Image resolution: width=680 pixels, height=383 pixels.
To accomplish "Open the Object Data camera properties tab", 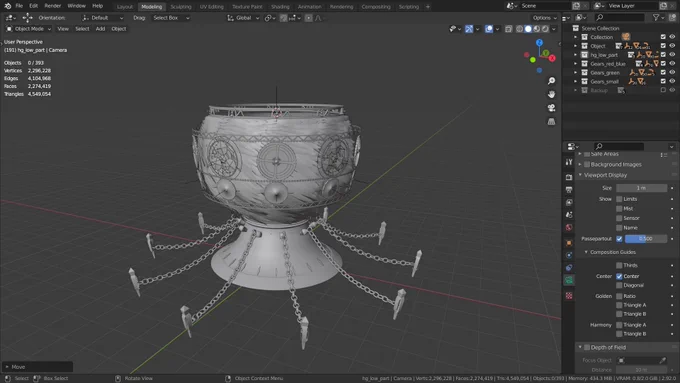I will point(569,281).
